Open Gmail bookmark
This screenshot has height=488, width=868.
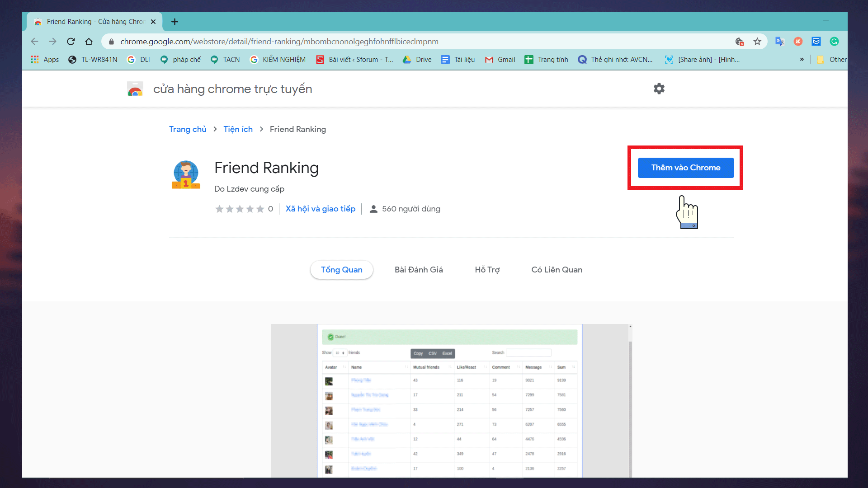point(500,60)
